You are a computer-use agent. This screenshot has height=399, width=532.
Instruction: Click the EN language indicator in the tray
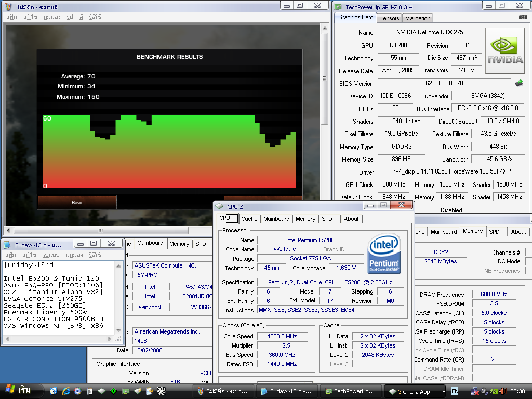(455, 391)
